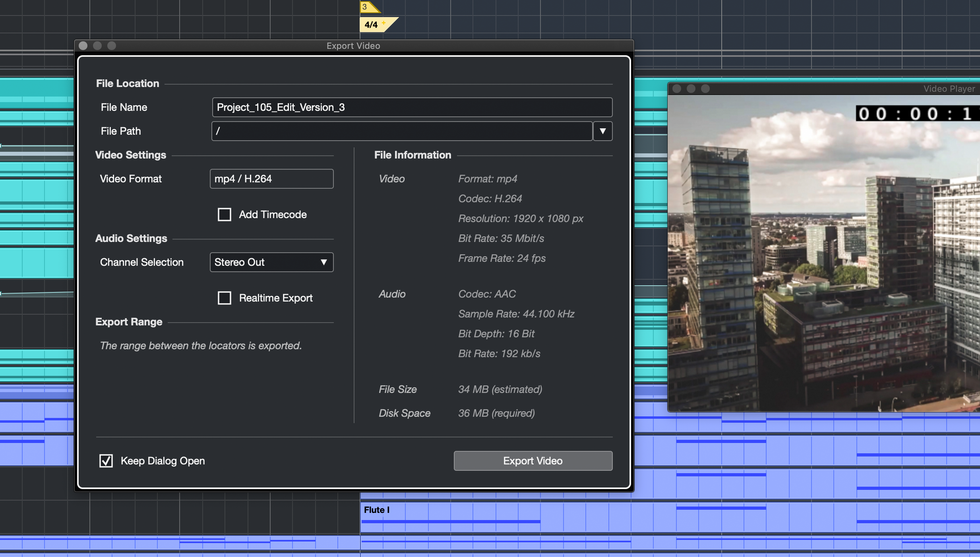Select the Video Format field showing mp4 / H.264
Image resolution: width=980 pixels, height=557 pixels.
click(271, 178)
